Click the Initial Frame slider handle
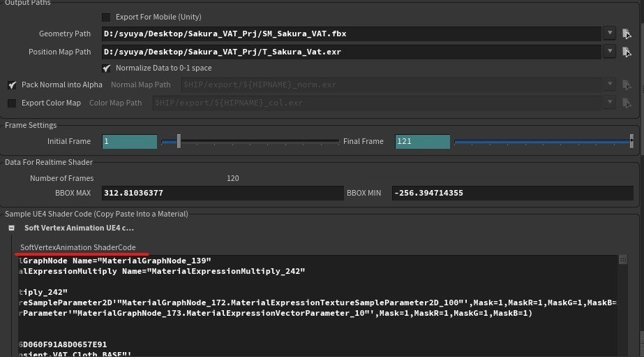This screenshot has height=357, width=644. click(x=179, y=141)
